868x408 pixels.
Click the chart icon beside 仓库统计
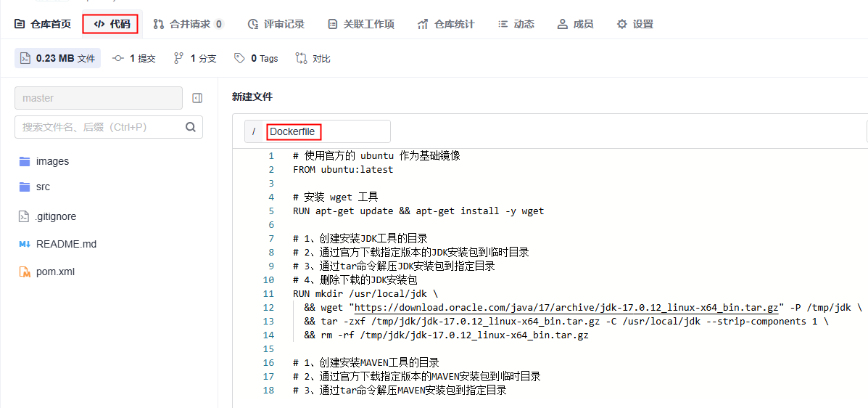pos(423,24)
